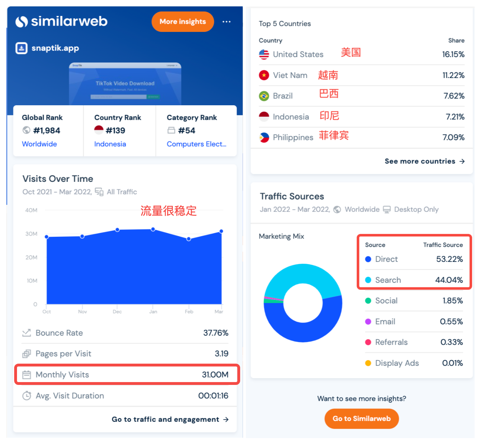
Task: Click the Pages per Visit value 3.19
Action: coord(221,354)
